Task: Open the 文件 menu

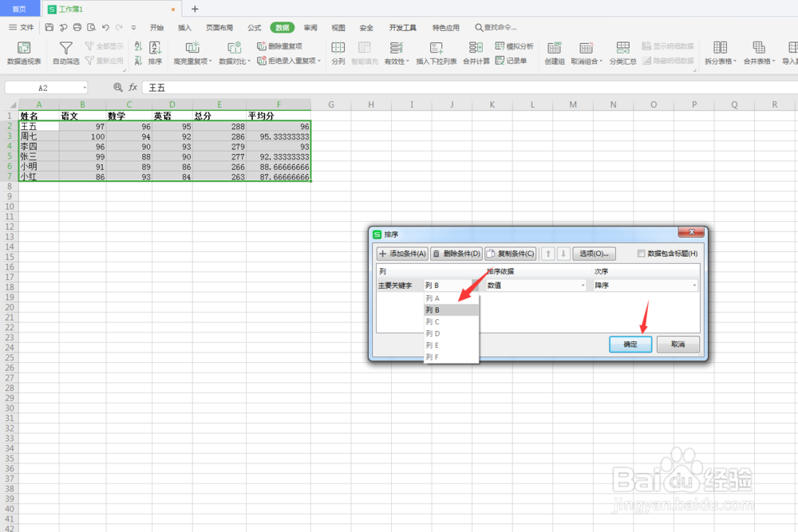Action: coord(22,27)
